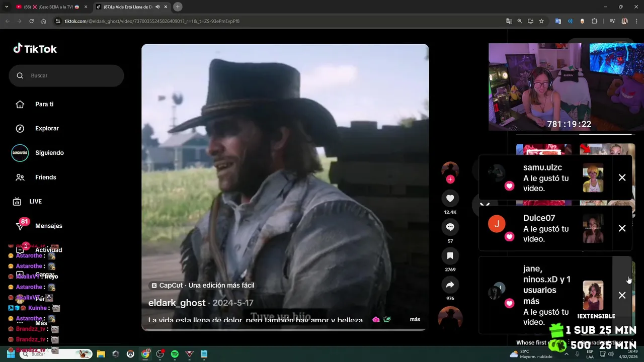Follow creator via red plus button
This screenshot has height=362, width=644.
pyautogui.click(x=450, y=179)
